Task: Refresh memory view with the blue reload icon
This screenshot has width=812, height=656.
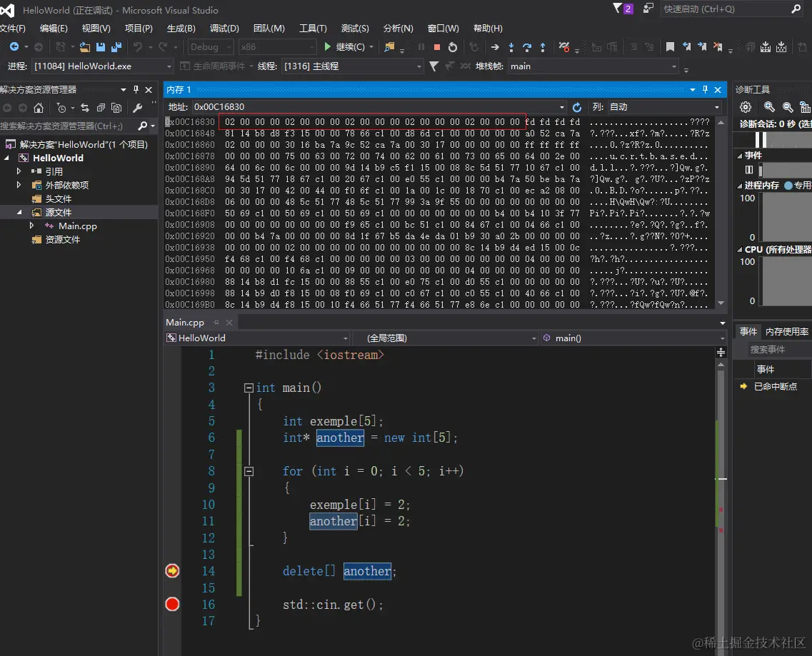Action: click(x=577, y=107)
